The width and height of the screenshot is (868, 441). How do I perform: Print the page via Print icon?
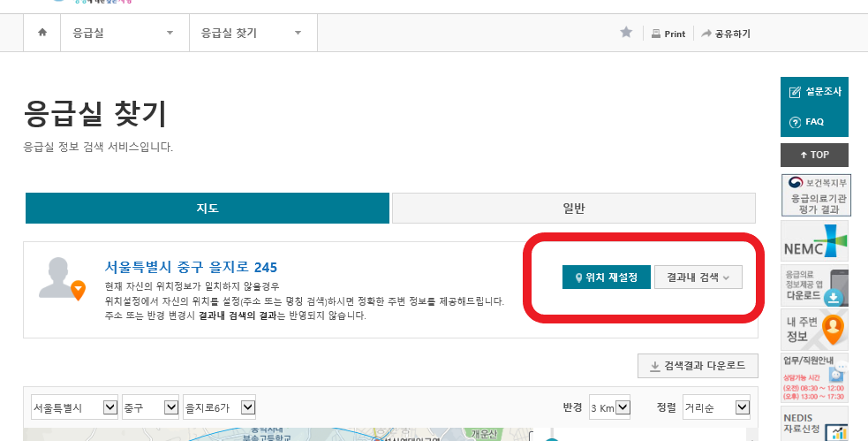[x=668, y=34]
